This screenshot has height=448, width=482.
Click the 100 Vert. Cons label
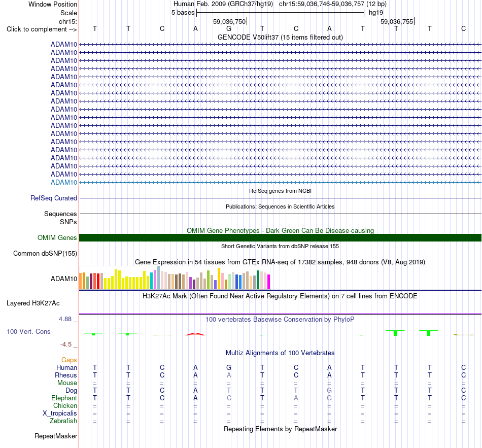pos(28,331)
